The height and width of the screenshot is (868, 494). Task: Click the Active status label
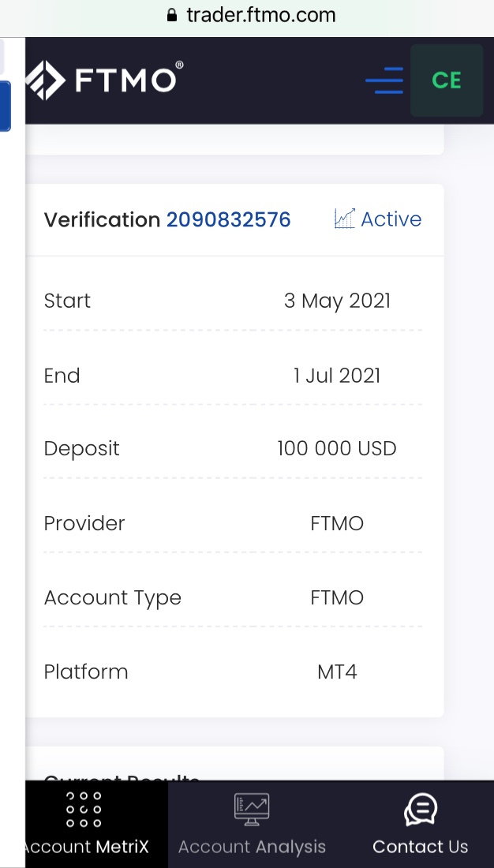click(x=391, y=219)
